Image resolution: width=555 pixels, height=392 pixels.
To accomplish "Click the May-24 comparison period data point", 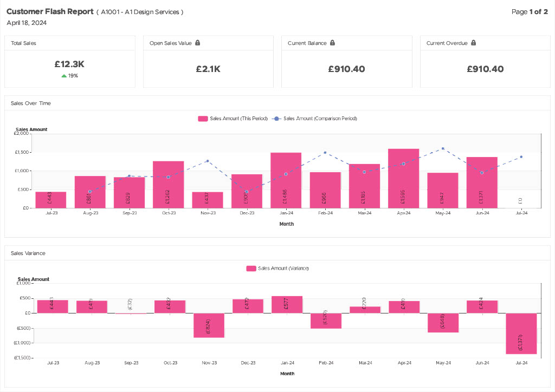I will pyautogui.click(x=443, y=149).
